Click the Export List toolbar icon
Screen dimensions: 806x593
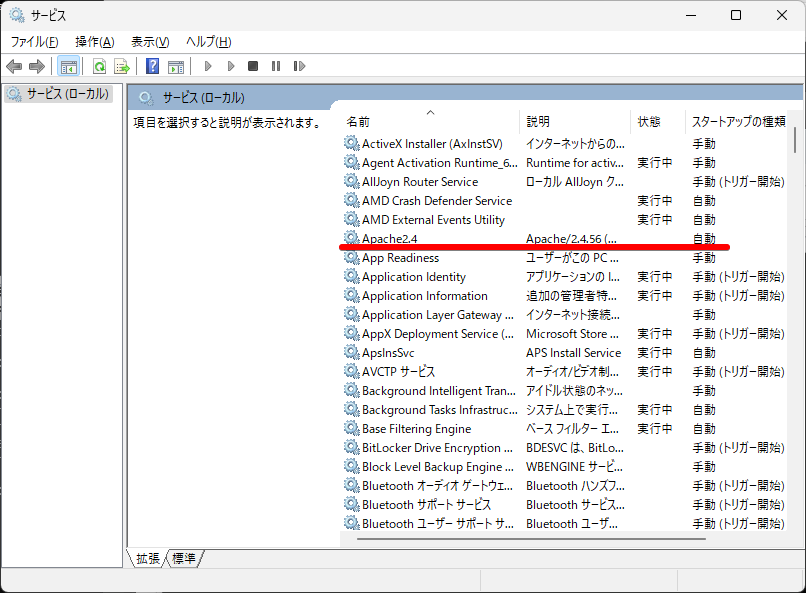pyautogui.click(x=122, y=66)
